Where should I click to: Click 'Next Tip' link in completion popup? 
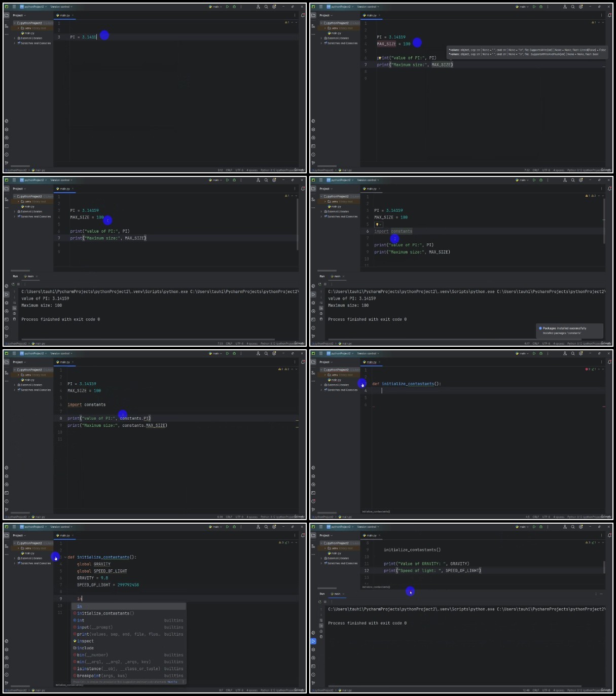tap(172, 682)
